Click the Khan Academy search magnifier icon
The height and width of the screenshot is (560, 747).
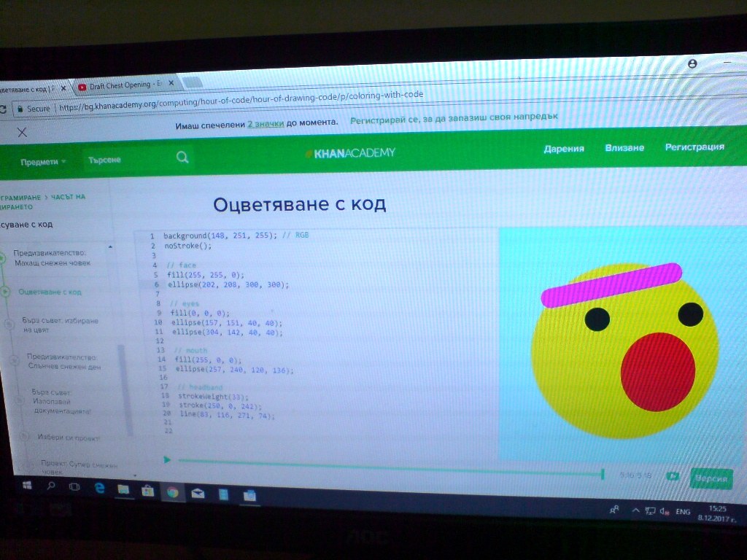pos(182,157)
